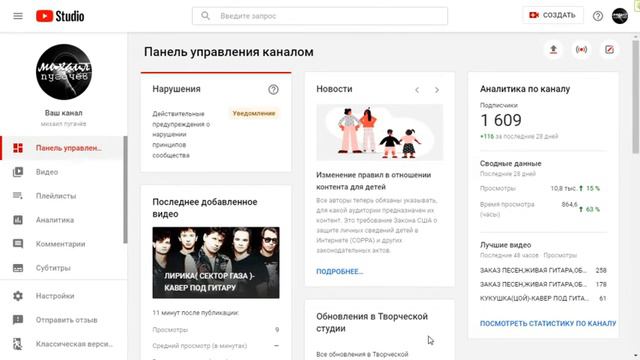Click the classic version icon in sidebar
The image size is (640, 360).
[x=18, y=344]
